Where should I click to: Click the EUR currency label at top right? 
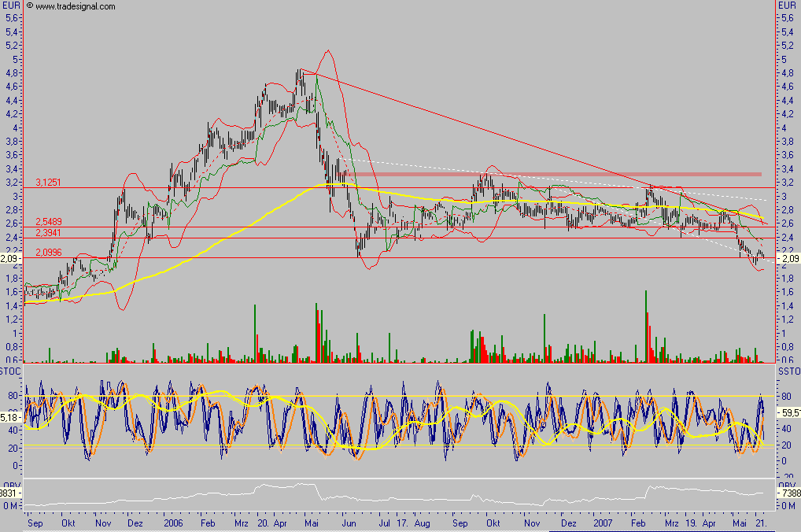click(787, 6)
